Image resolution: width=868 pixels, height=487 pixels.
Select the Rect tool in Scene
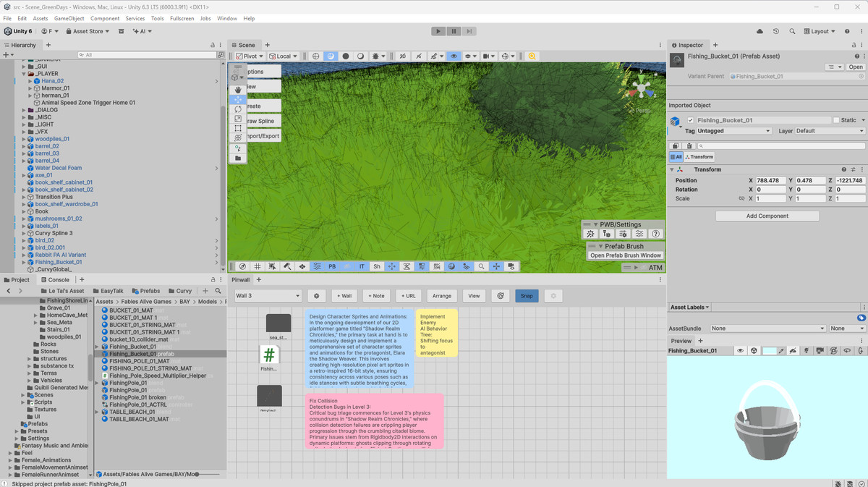pyautogui.click(x=238, y=128)
